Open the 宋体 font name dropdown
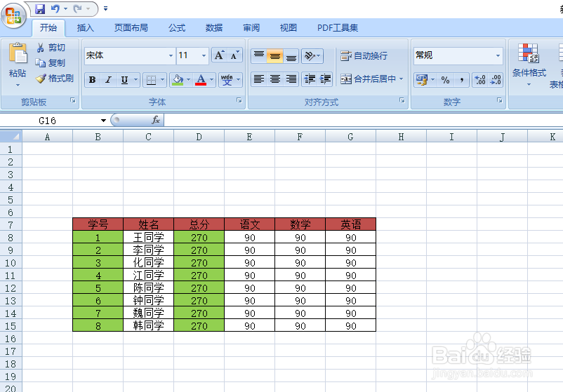The width and height of the screenshot is (563, 392). tap(171, 55)
